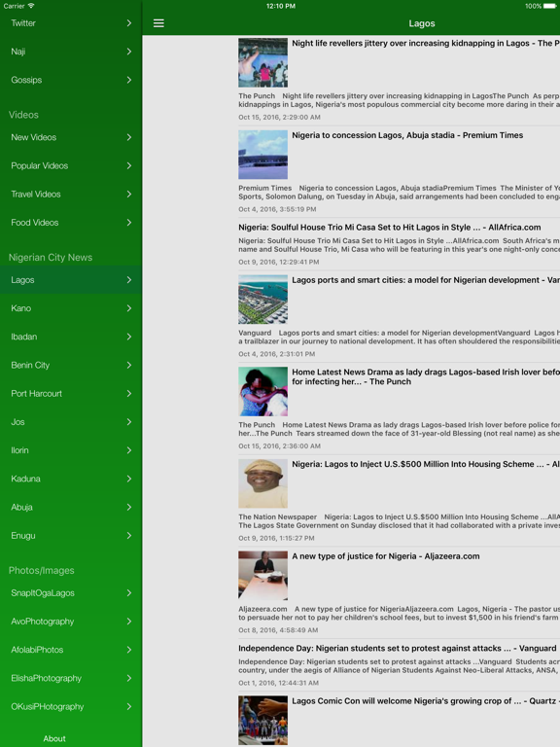This screenshot has width=560, height=747.
Task: Select Ilorin city news
Action: tap(71, 450)
